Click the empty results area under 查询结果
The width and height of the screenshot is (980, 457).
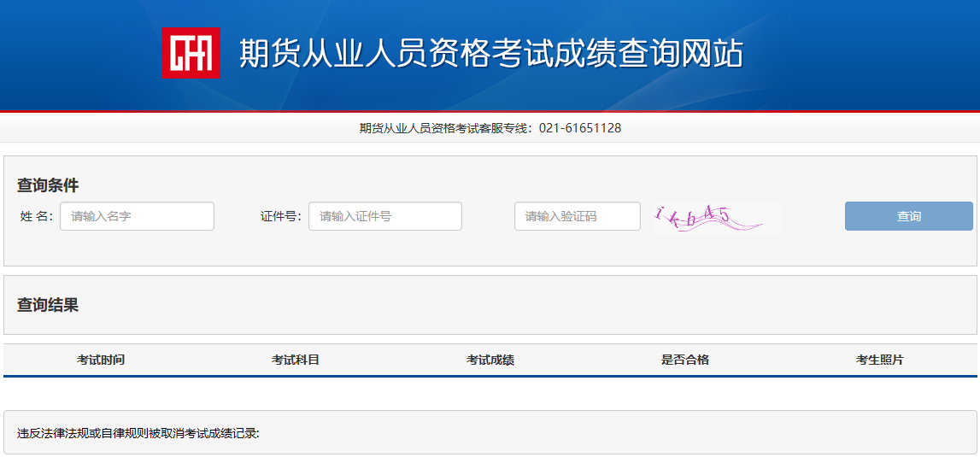490,393
